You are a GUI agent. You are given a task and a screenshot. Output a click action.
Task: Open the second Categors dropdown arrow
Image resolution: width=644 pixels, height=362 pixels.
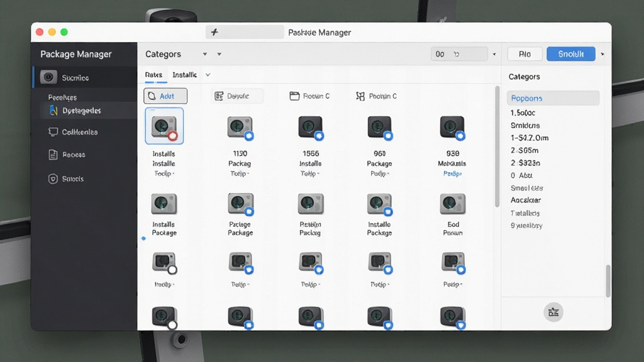(x=219, y=54)
